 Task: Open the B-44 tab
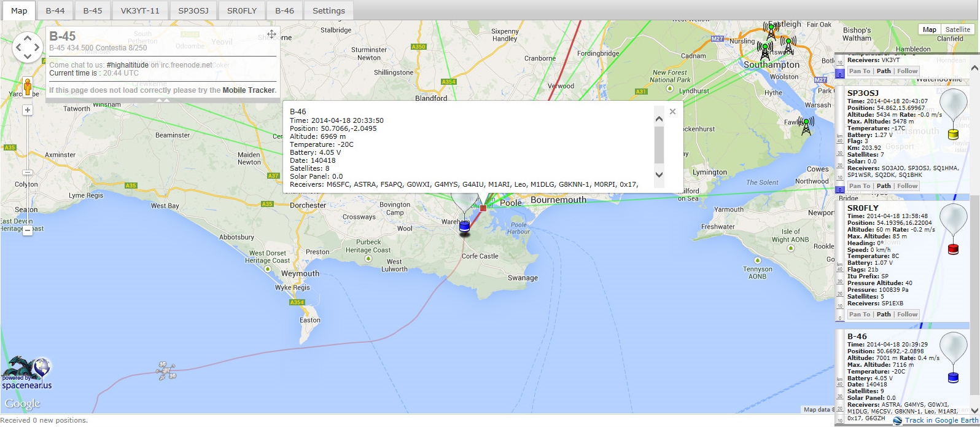pyautogui.click(x=55, y=10)
